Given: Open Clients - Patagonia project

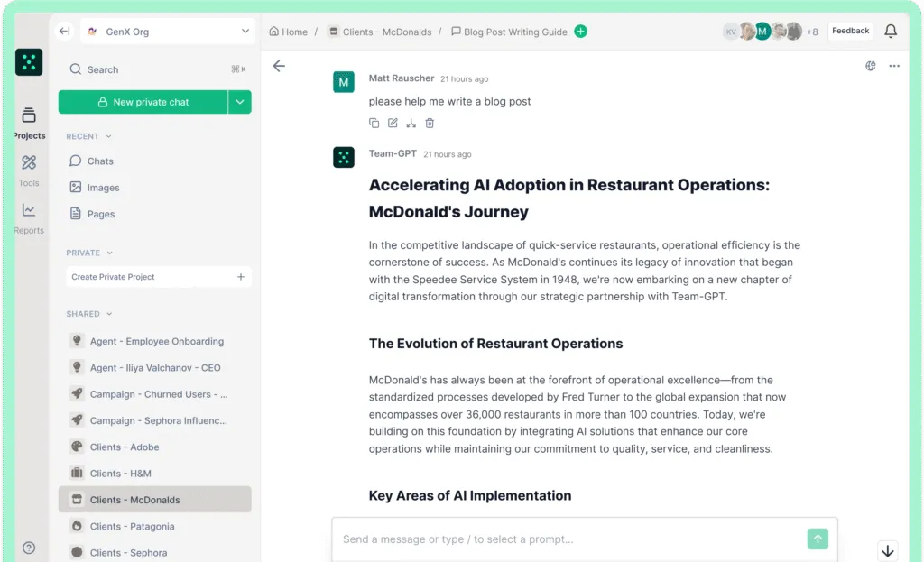Looking at the screenshot, I should pyautogui.click(x=155, y=526).
